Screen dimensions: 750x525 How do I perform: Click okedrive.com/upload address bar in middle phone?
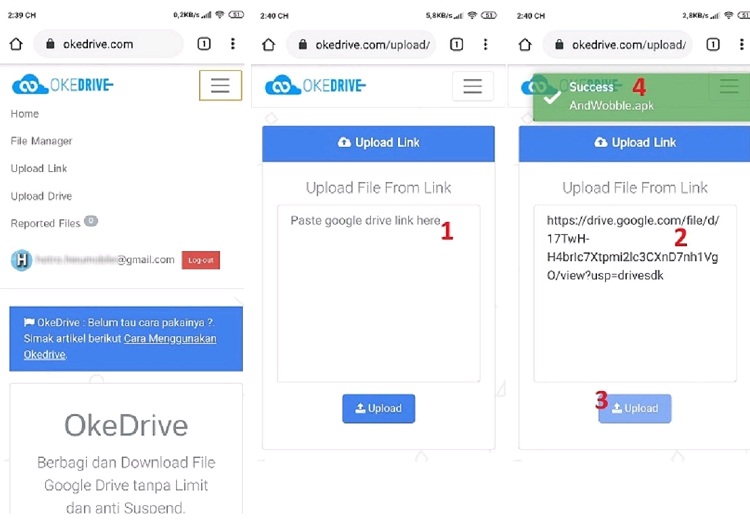tap(361, 44)
